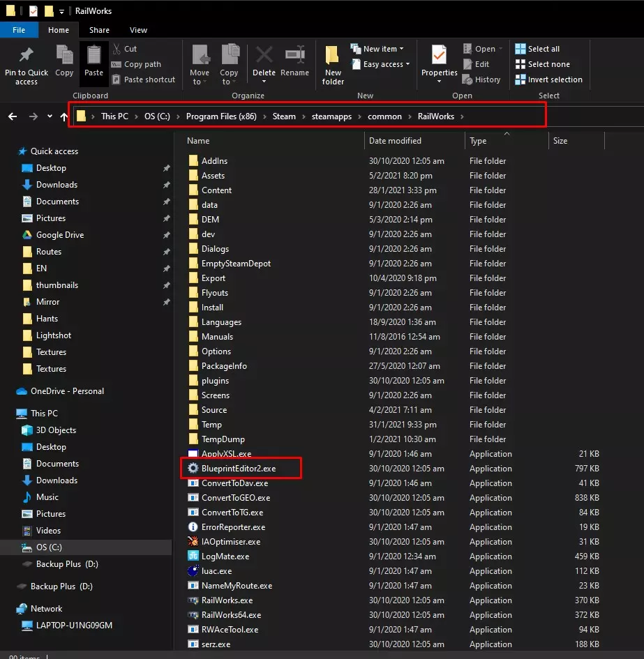Expand chevron after Steam in address bar
644x659 pixels.
coord(304,116)
